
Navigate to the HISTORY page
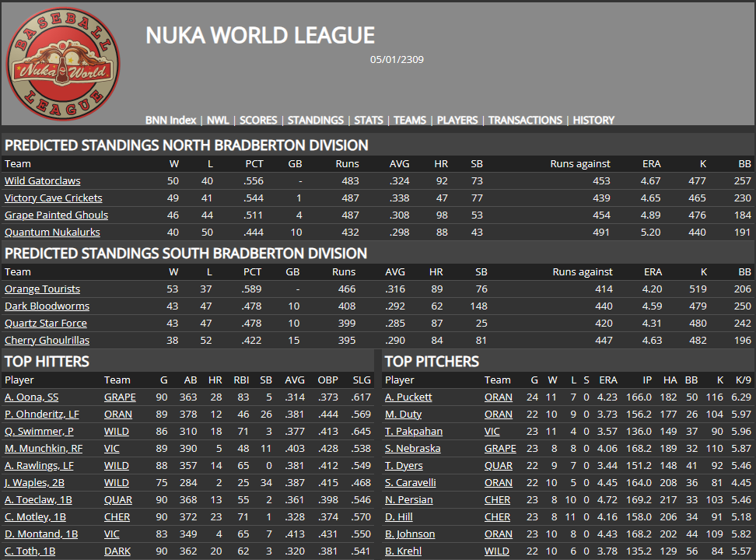pos(593,121)
